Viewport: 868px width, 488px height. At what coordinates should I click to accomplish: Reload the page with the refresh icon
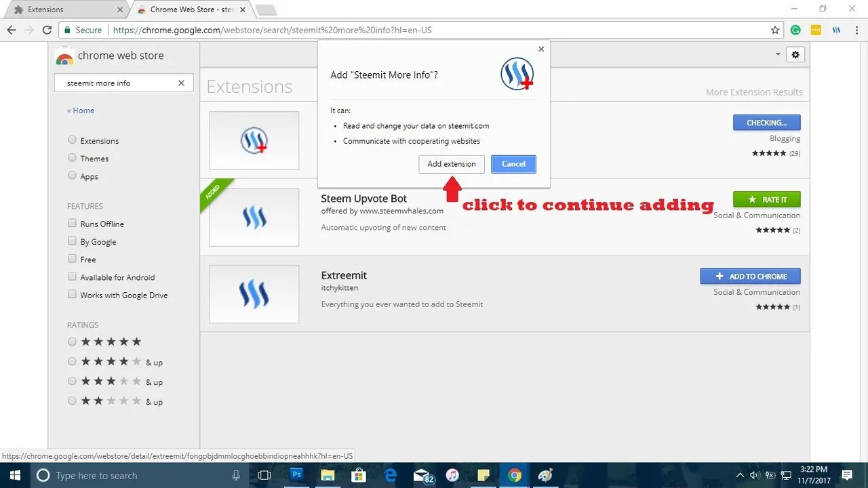(x=47, y=30)
